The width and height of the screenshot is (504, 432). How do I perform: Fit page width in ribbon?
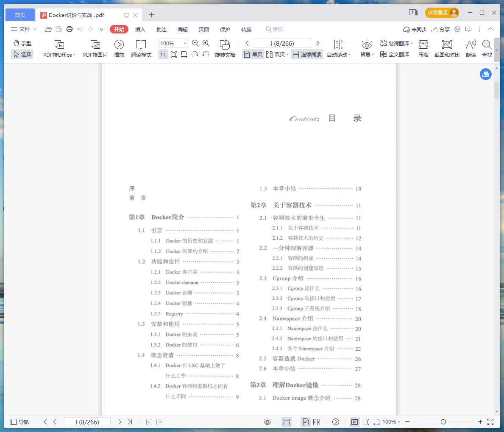[x=184, y=54]
